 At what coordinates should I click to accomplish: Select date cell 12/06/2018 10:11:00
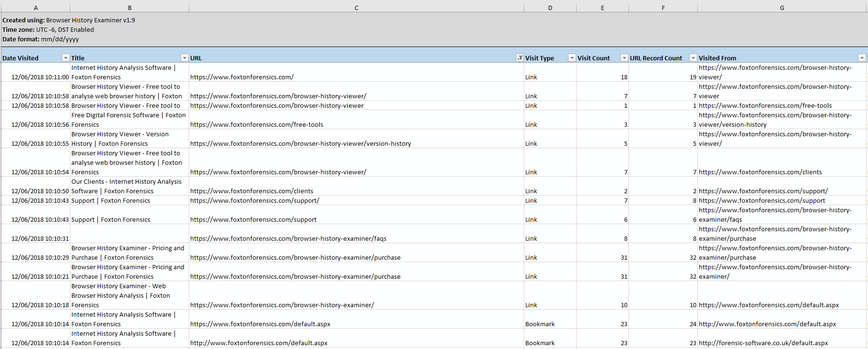pos(36,72)
